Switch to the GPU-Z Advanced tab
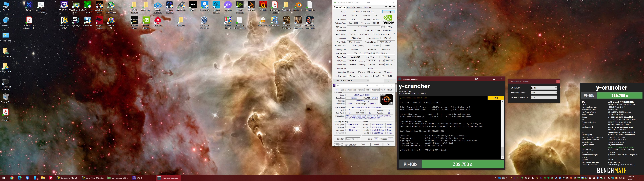The height and width of the screenshot is (181, 644). click(358, 7)
